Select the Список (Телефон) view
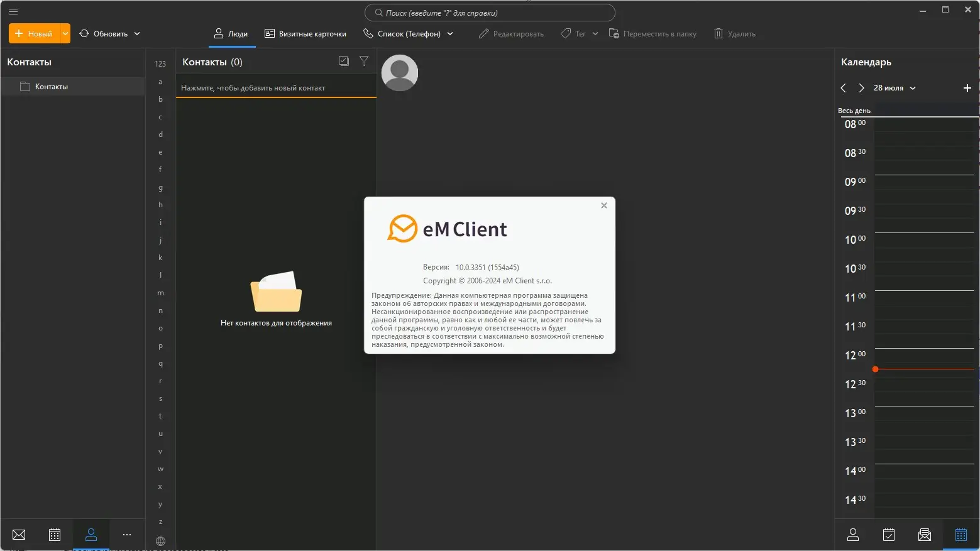 point(402,34)
